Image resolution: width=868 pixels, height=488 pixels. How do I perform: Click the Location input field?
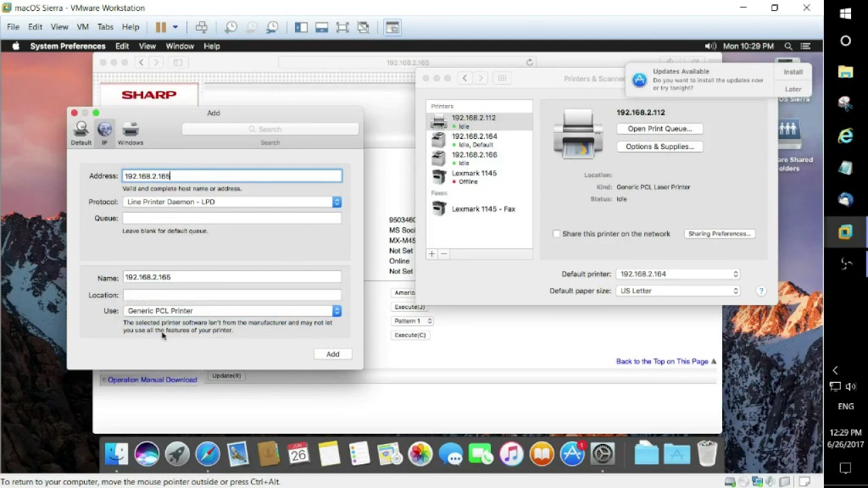click(x=232, y=295)
